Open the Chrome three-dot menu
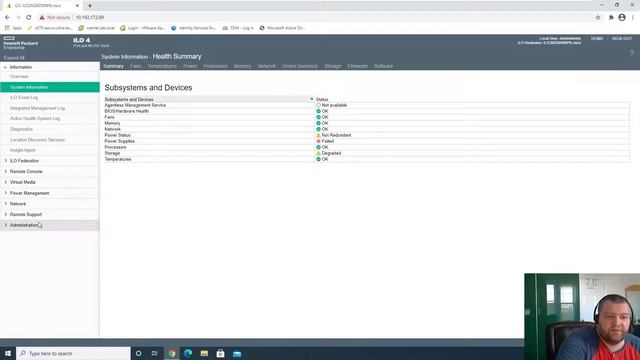The height and width of the screenshot is (360, 640). [633, 18]
